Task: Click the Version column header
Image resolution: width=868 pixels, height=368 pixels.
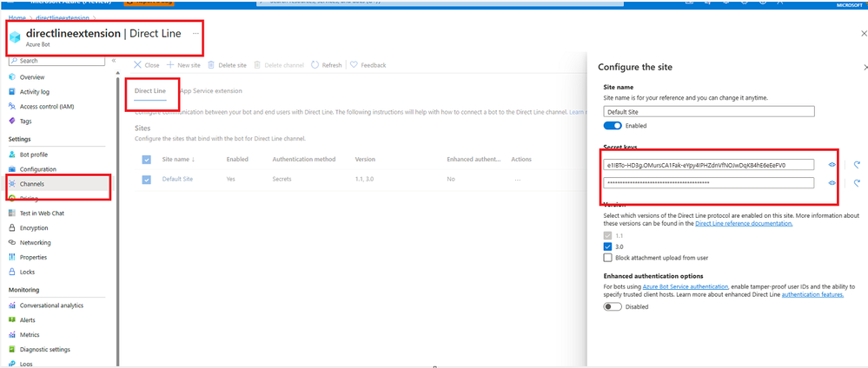Action: pos(365,160)
